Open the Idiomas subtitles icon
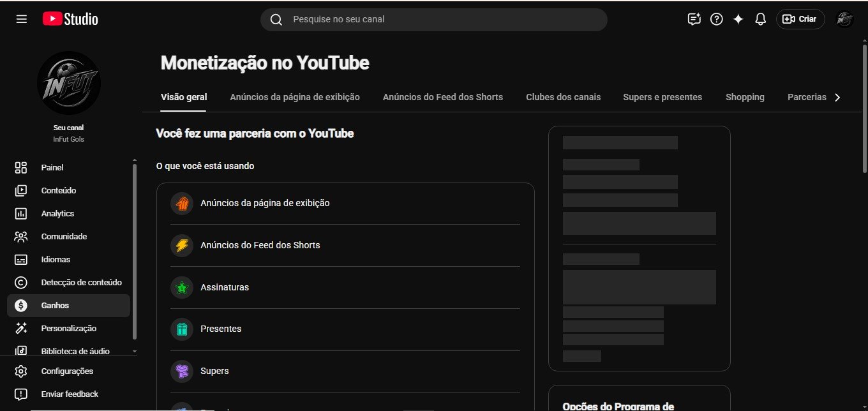 21,259
